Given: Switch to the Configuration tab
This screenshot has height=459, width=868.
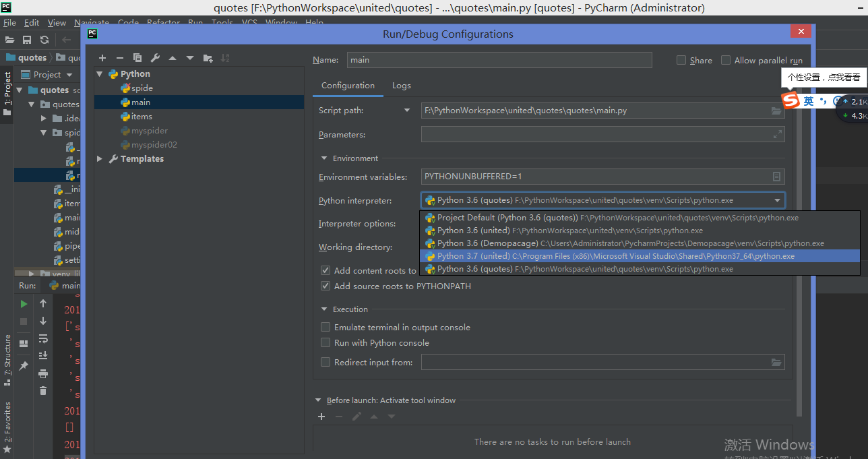Looking at the screenshot, I should pyautogui.click(x=348, y=86).
